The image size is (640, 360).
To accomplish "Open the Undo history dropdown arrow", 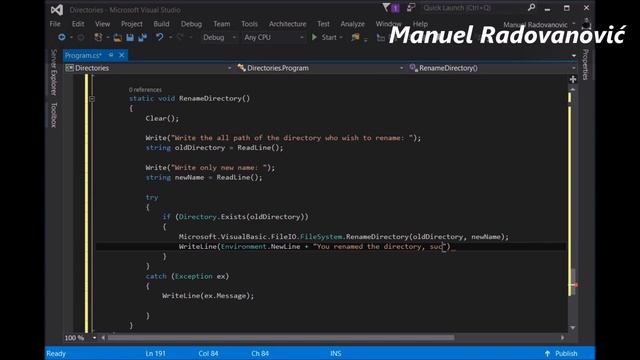I will (x=170, y=38).
